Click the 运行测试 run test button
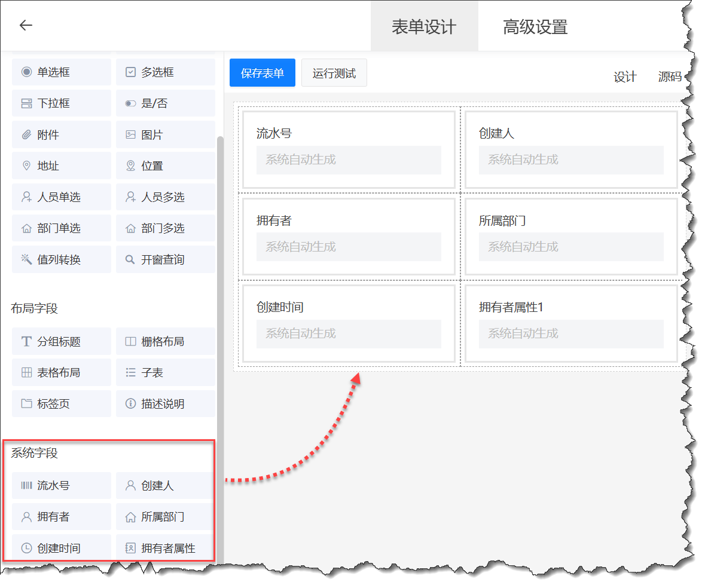The height and width of the screenshot is (588, 708). coord(334,72)
